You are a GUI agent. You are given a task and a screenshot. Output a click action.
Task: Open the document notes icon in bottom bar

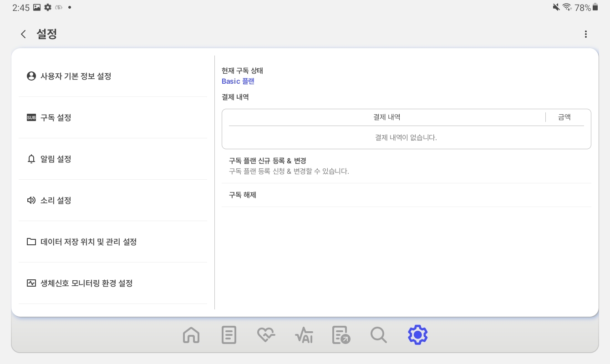point(229,335)
